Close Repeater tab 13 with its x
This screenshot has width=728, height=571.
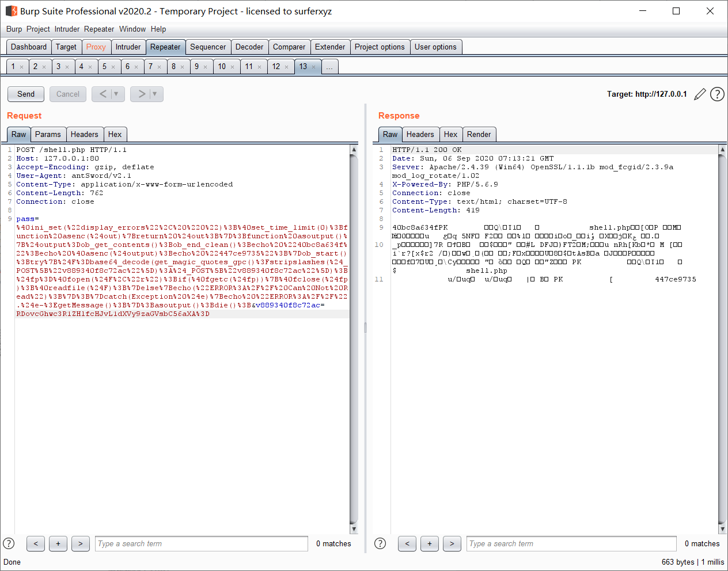click(314, 67)
